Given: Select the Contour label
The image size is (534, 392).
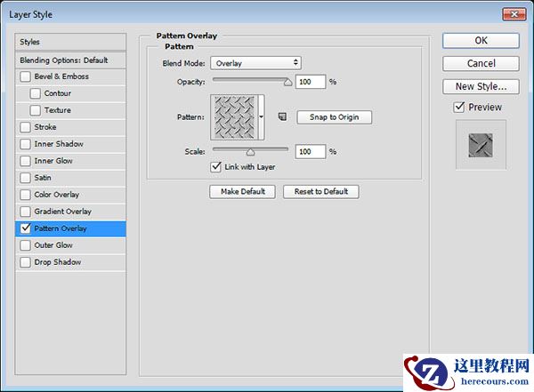Looking at the screenshot, I should point(58,93).
